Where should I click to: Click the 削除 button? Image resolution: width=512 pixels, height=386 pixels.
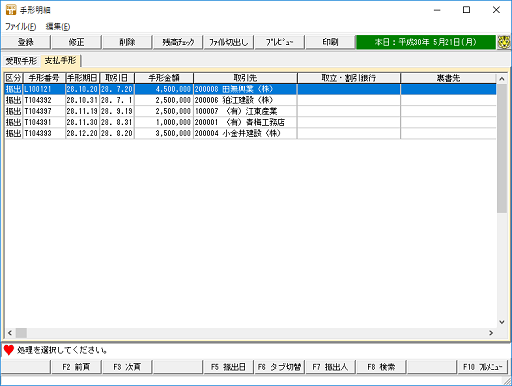127,42
